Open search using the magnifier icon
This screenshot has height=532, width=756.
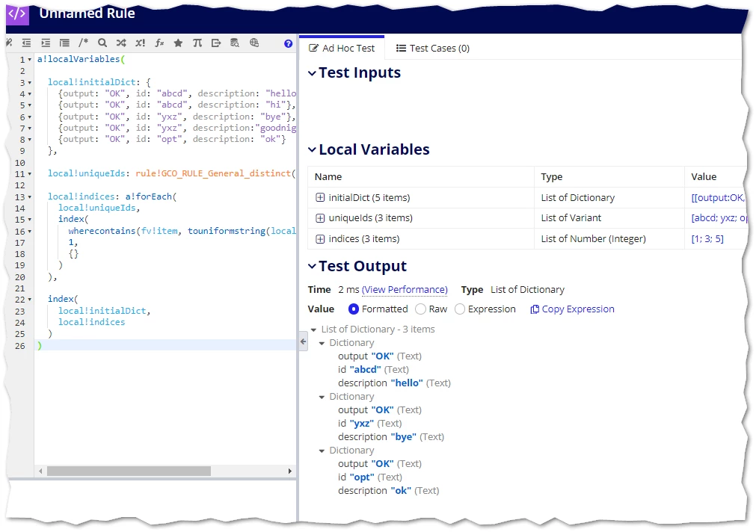pyautogui.click(x=102, y=43)
